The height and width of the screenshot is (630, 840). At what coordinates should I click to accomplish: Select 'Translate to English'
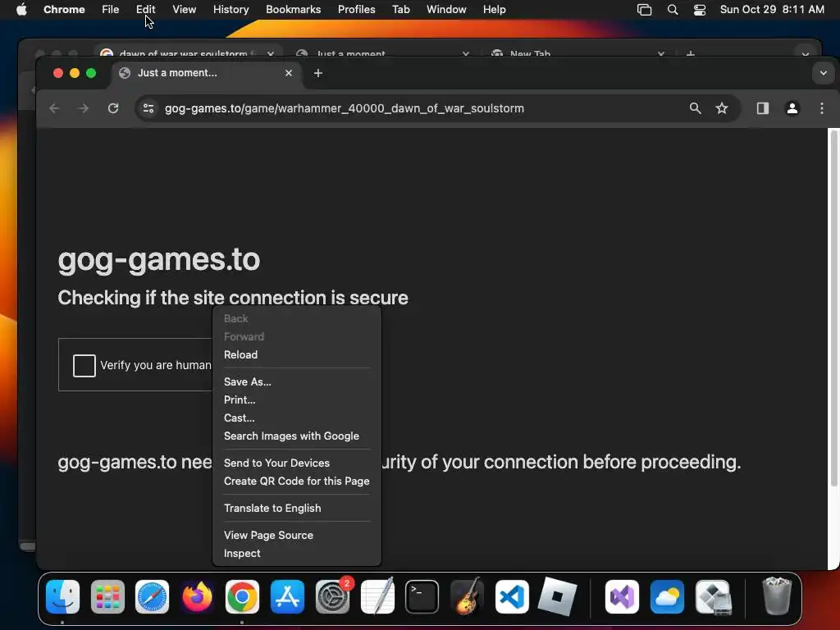(297, 509)
